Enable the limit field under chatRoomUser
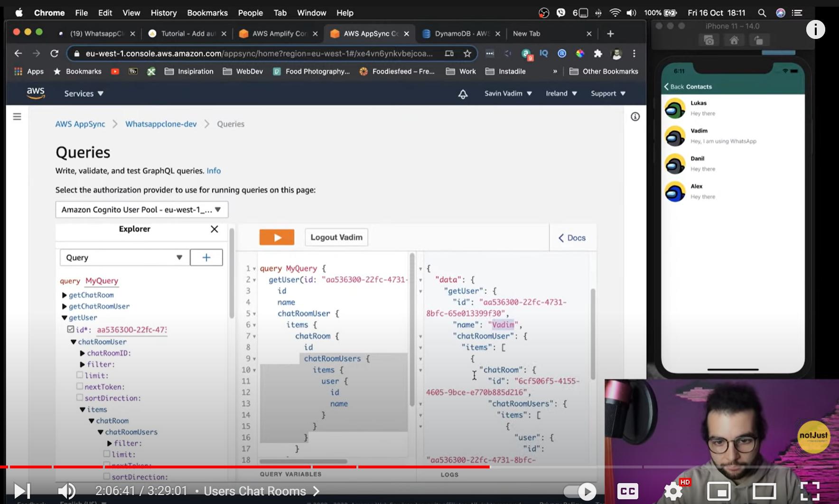839x504 pixels. 80,375
